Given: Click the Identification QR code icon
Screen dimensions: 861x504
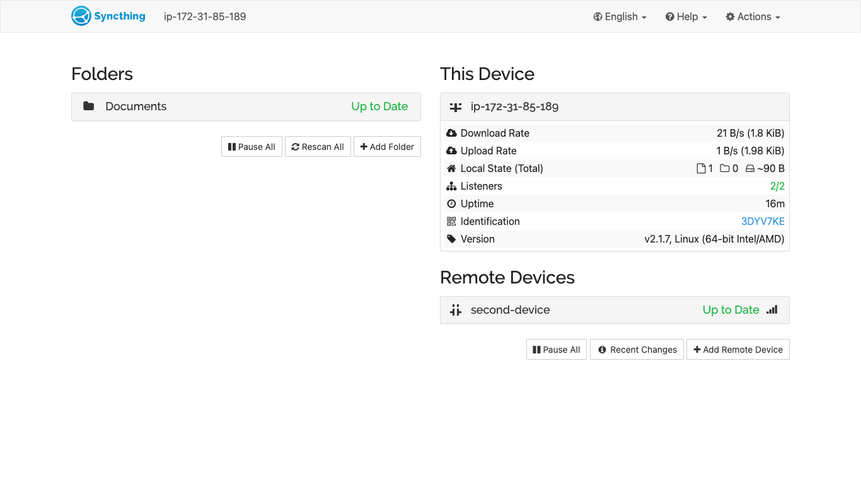Looking at the screenshot, I should 451,221.
